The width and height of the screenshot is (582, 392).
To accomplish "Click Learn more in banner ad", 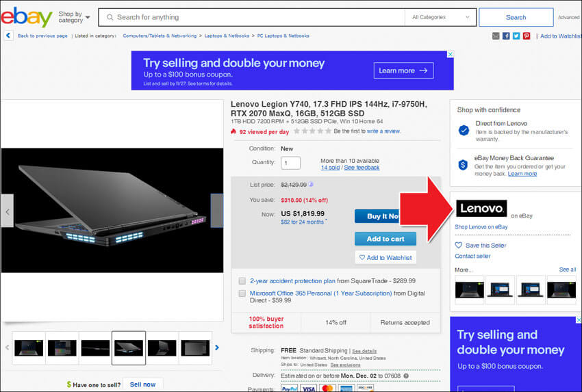I will tap(403, 70).
